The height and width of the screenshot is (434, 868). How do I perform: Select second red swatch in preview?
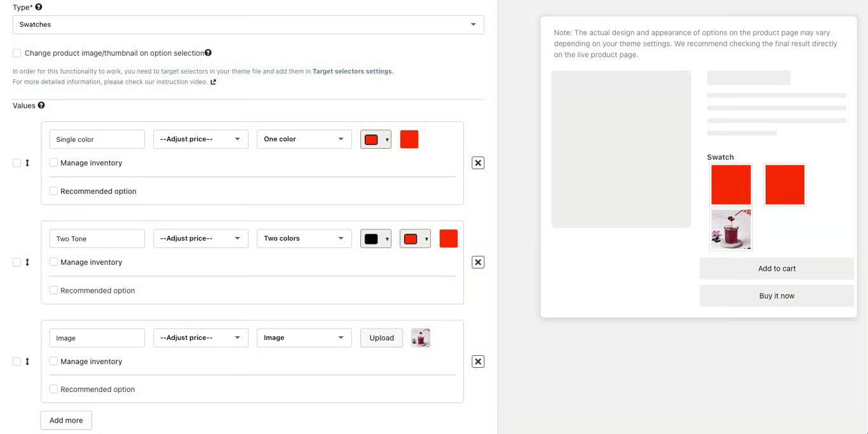pyautogui.click(x=785, y=185)
